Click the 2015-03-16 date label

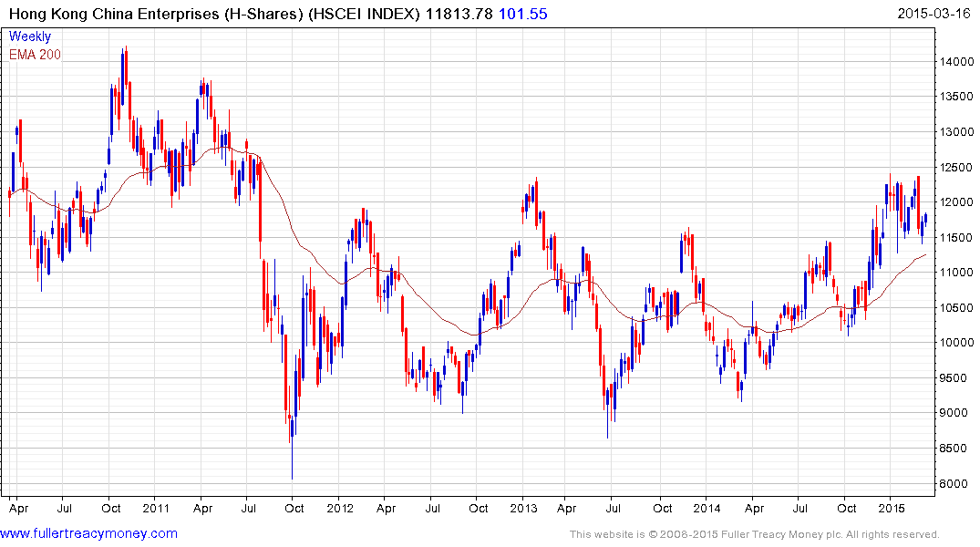click(934, 13)
